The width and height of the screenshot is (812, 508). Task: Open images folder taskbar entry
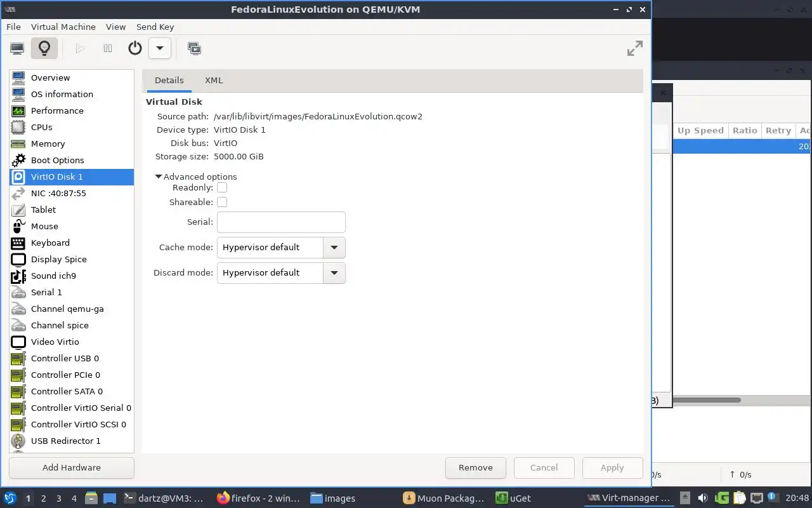click(x=333, y=498)
